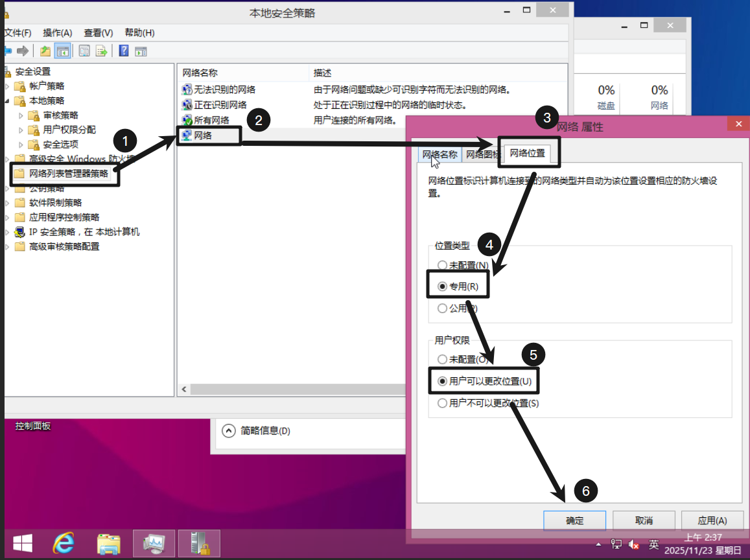Expand the 审核策略 tree node arrow
This screenshot has width=750, height=560.
(20, 115)
